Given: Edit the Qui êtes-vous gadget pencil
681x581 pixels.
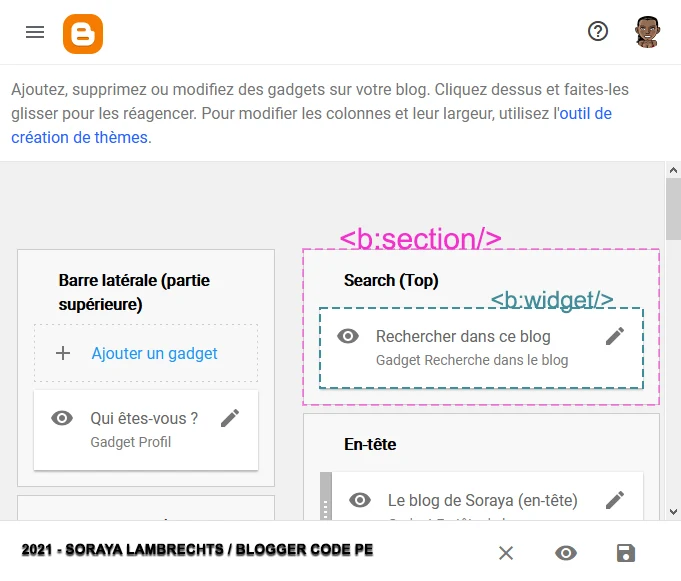Looking at the screenshot, I should (x=230, y=418).
